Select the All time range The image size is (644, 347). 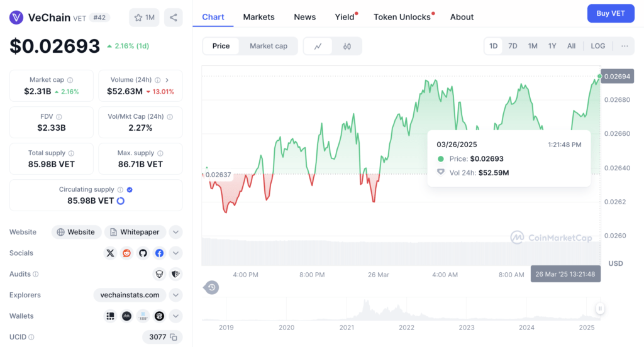pyautogui.click(x=571, y=46)
